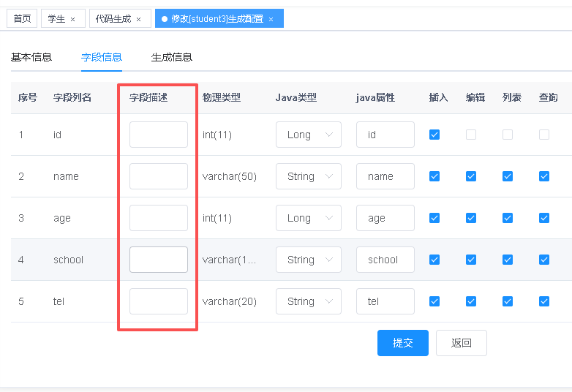
Task: Click the 返回 button
Action: tap(461, 343)
